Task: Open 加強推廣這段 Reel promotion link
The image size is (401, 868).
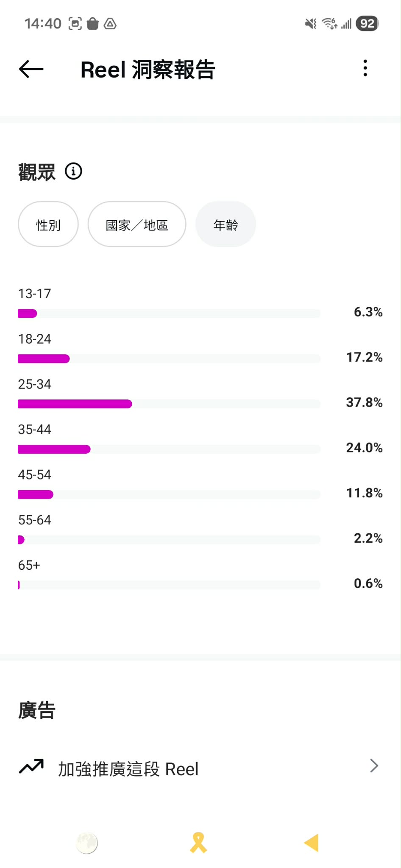Action: 128,769
